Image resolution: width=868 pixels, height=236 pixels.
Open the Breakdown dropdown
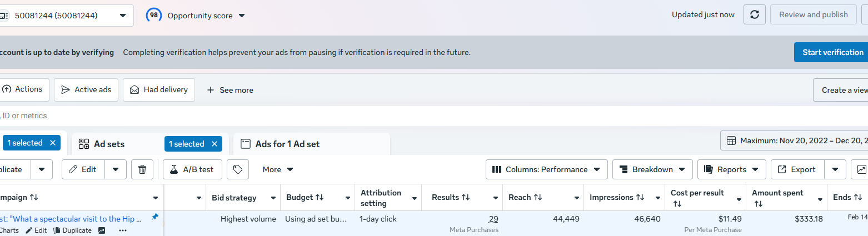[652, 169]
